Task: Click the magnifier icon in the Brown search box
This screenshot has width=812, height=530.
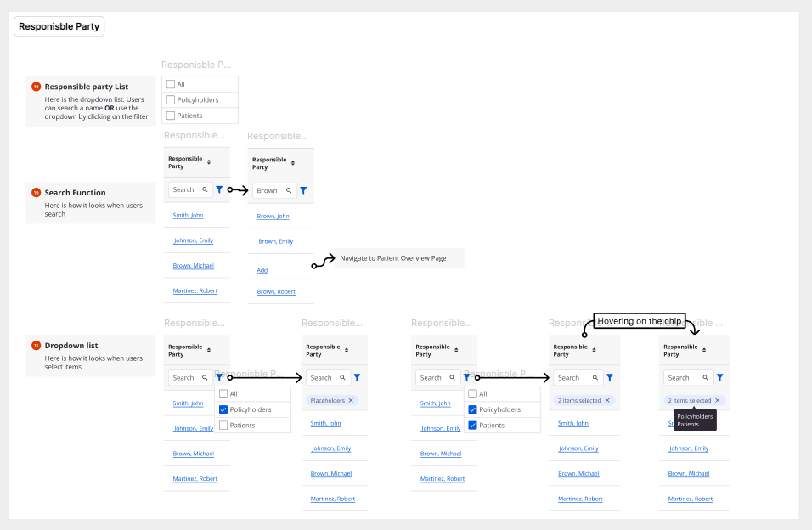Action: point(289,191)
